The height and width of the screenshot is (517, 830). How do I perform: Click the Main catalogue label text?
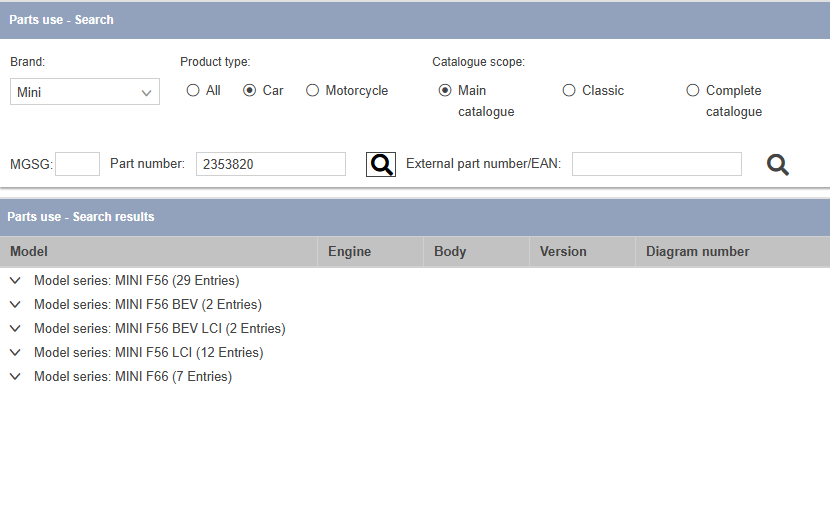(x=486, y=101)
